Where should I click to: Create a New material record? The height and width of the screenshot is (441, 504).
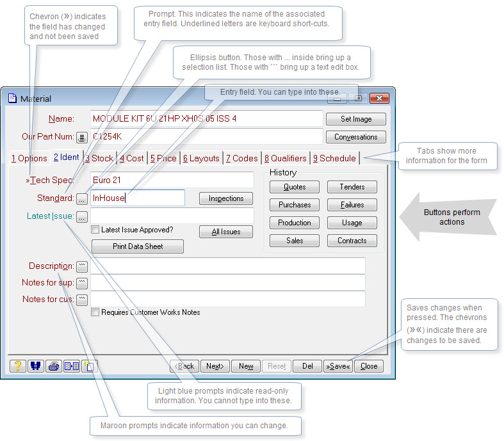tap(246, 366)
